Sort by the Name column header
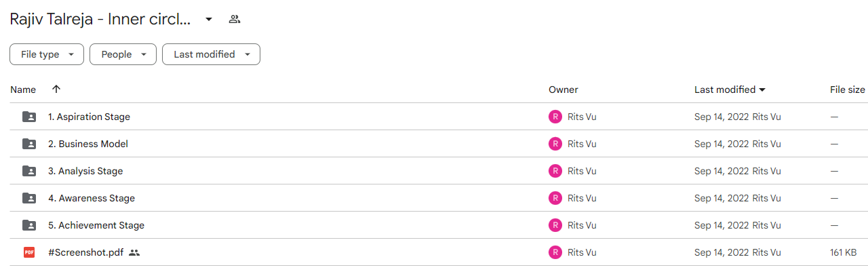 (23, 90)
